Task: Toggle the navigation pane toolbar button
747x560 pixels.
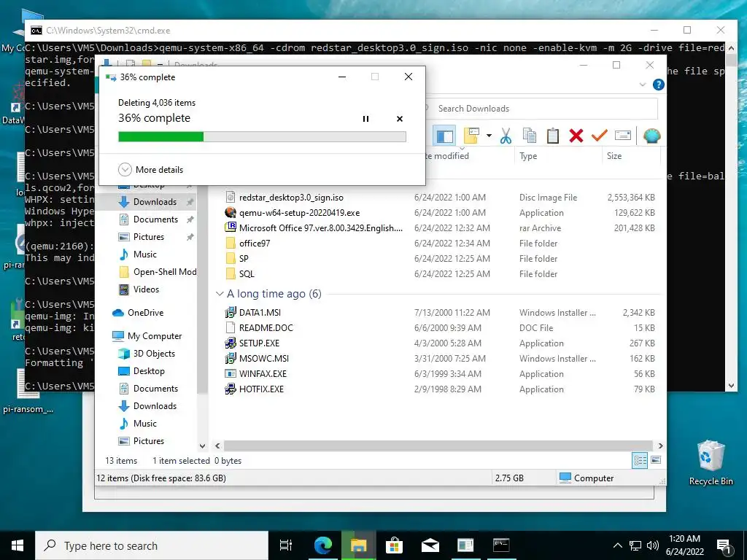Action: coord(444,136)
